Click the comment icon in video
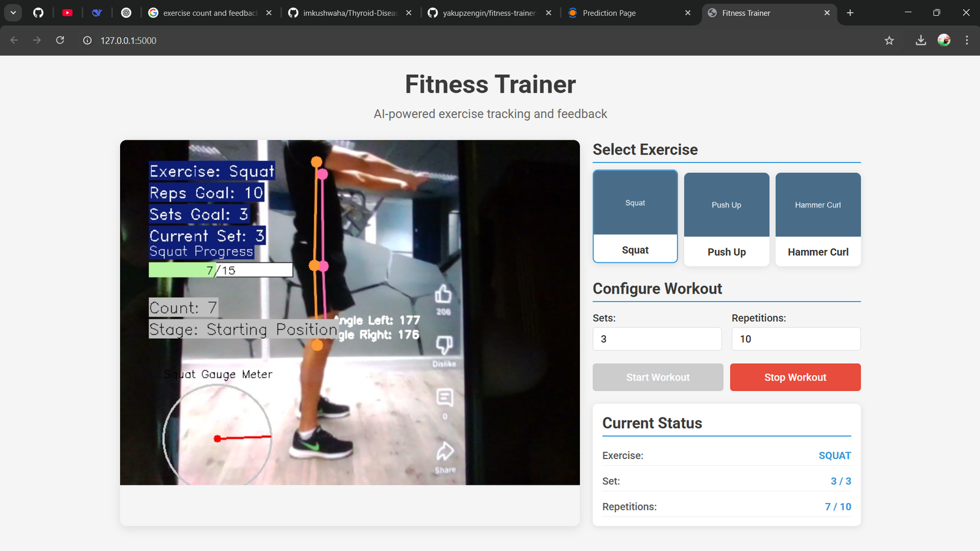 [445, 398]
